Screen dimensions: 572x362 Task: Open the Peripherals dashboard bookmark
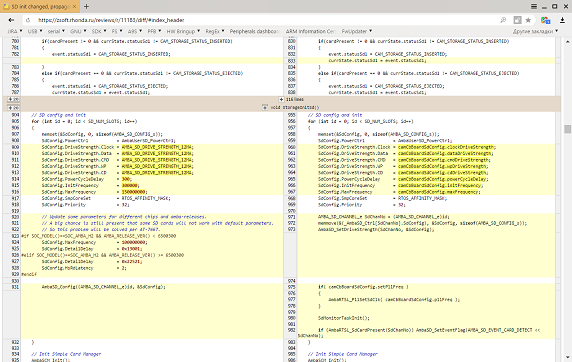click(254, 31)
